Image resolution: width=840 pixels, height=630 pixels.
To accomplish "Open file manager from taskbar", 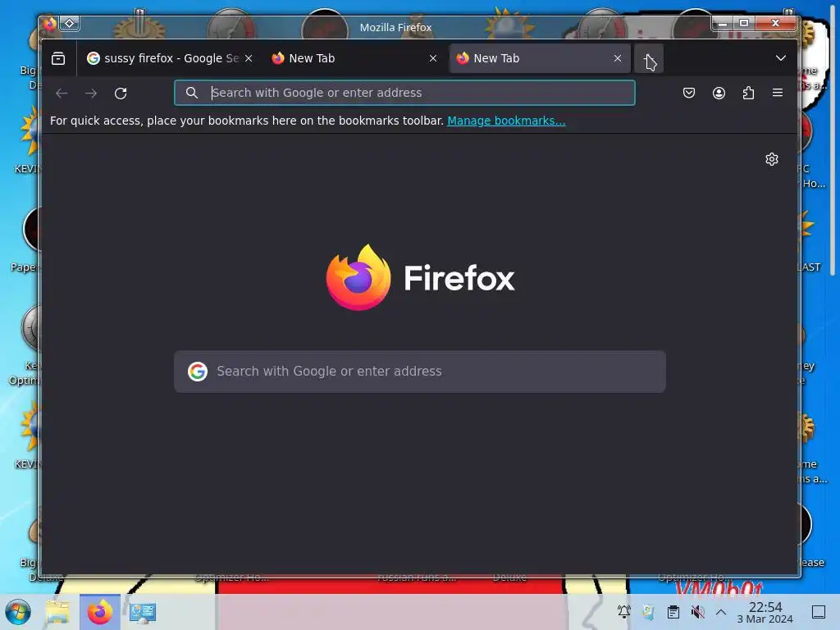I will (58, 612).
